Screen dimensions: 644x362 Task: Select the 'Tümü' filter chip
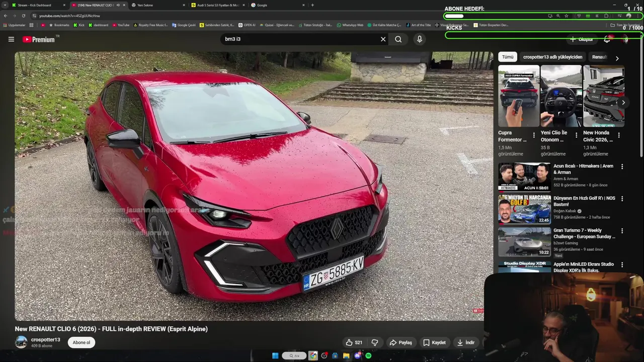508,57
